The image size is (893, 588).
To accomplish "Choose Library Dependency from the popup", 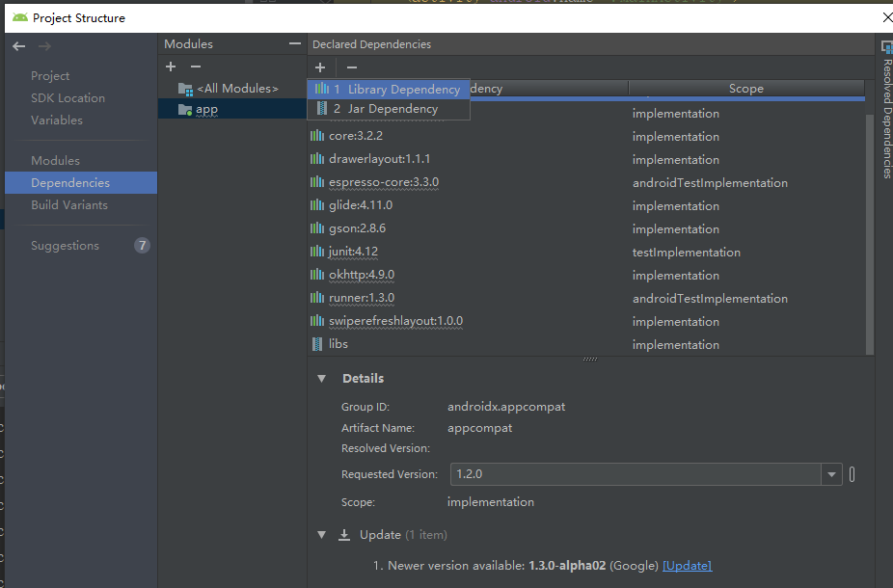I will tap(389, 89).
